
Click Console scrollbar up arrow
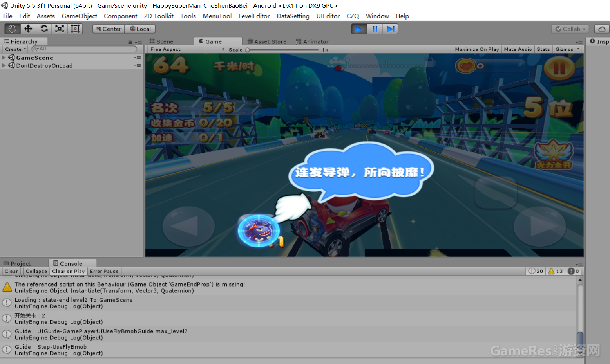(x=580, y=279)
